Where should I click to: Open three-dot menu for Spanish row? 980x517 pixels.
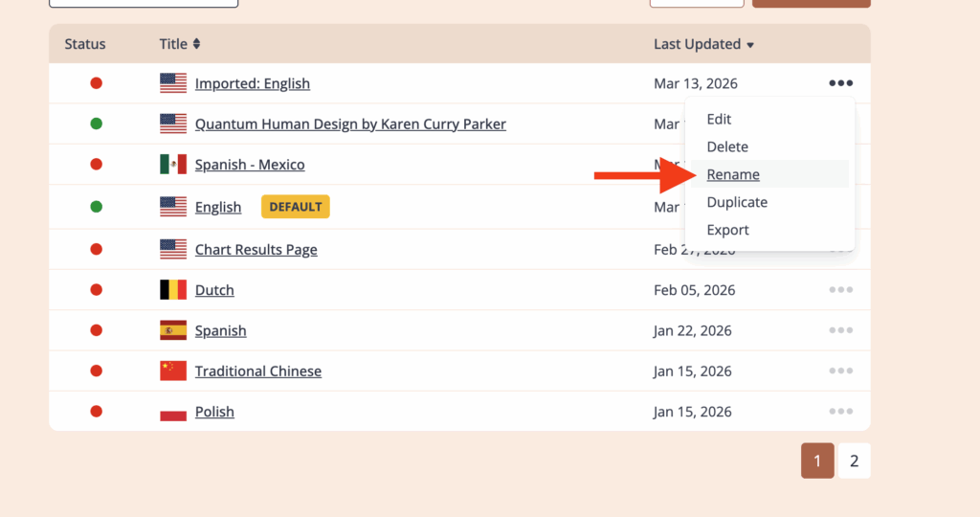[840, 330]
